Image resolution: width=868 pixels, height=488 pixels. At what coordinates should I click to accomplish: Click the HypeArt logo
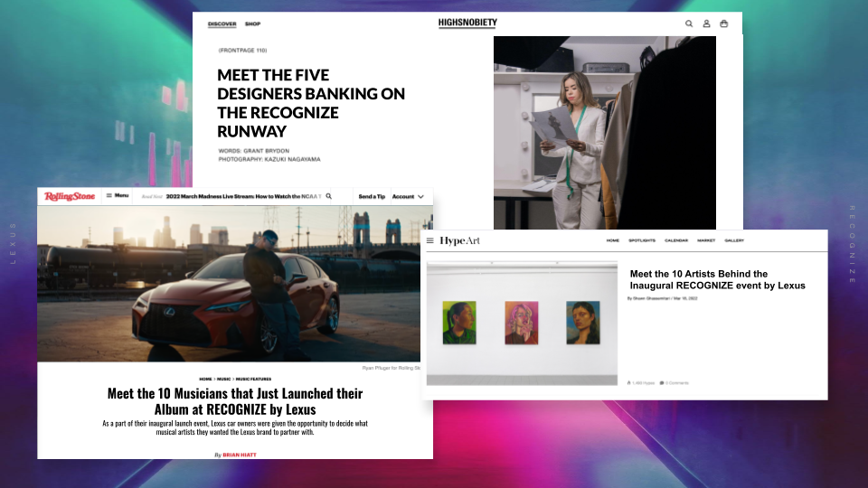(459, 240)
